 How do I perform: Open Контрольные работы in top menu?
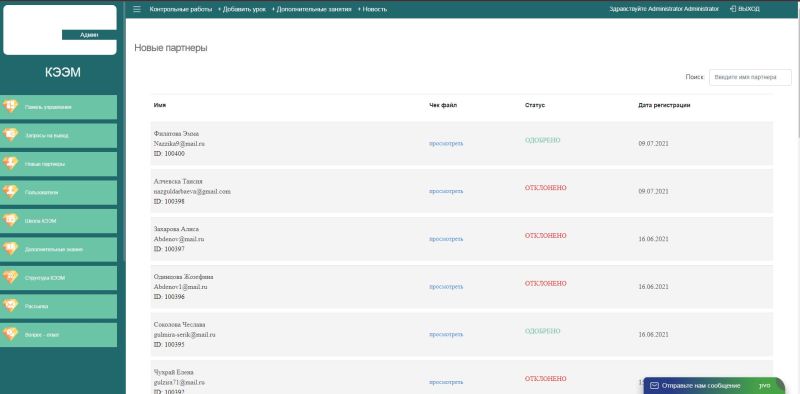coord(181,9)
